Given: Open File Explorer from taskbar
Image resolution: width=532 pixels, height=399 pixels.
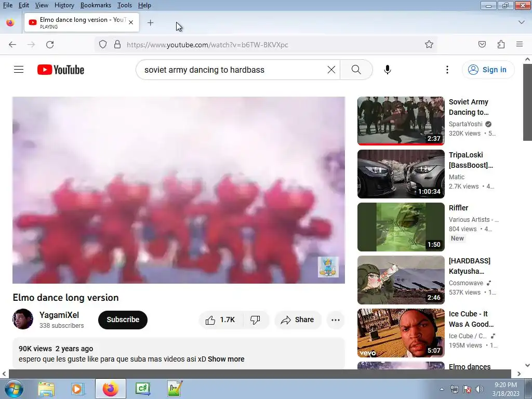Looking at the screenshot, I should coord(46,389).
